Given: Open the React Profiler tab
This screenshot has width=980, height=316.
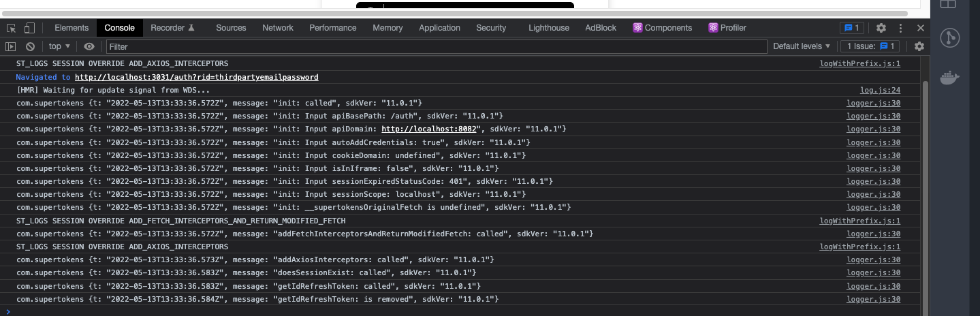Looking at the screenshot, I should coord(727,28).
